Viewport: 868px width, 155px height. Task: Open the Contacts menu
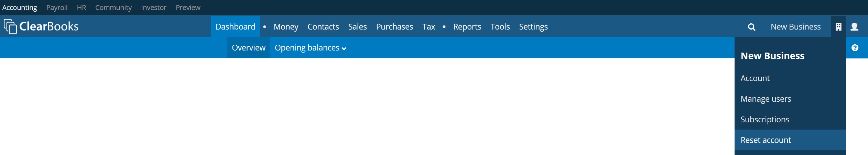coord(323,26)
